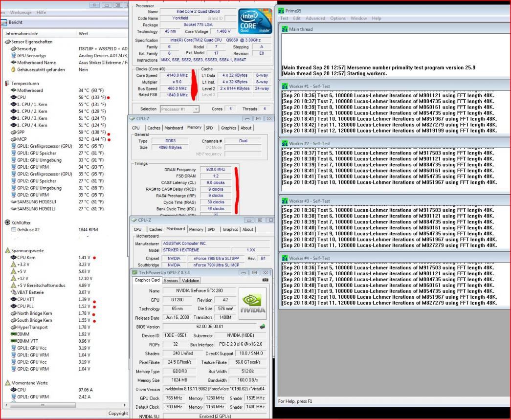
Task: Select the MCP temperature row in Everest
Action: click(x=65, y=139)
